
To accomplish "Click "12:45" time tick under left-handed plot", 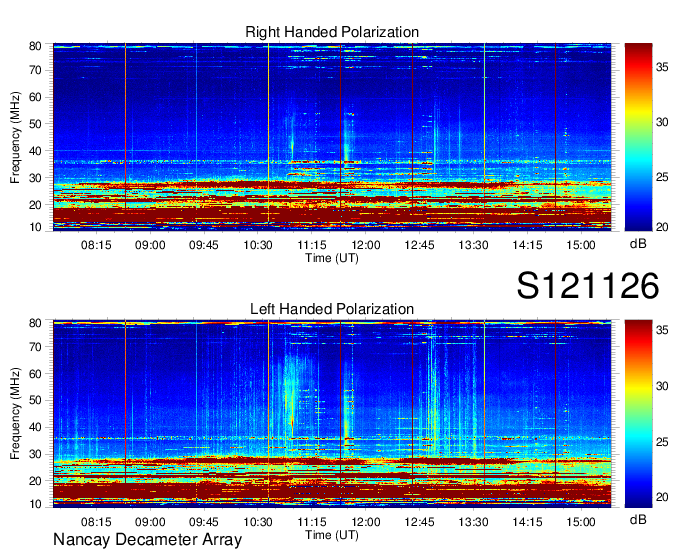I will (419, 522).
